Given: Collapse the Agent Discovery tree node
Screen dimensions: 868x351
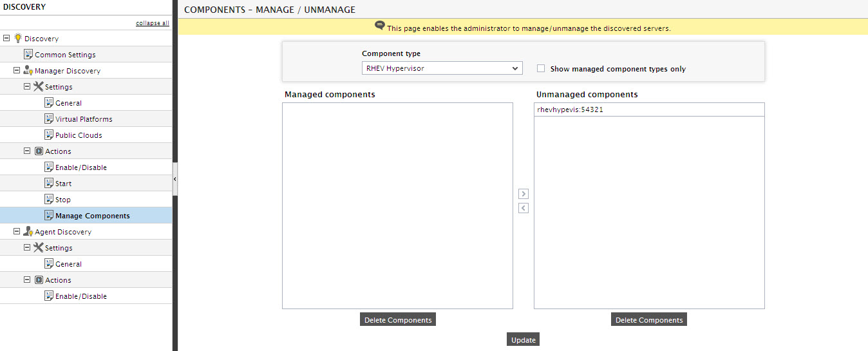Looking at the screenshot, I should click(17, 232).
